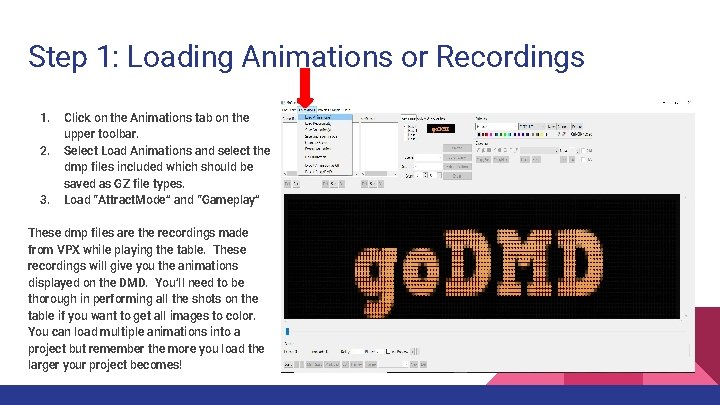Select the first radio option left of the goDMD thumbnail
Viewport: 720px width, 405px height.
coord(405,126)
